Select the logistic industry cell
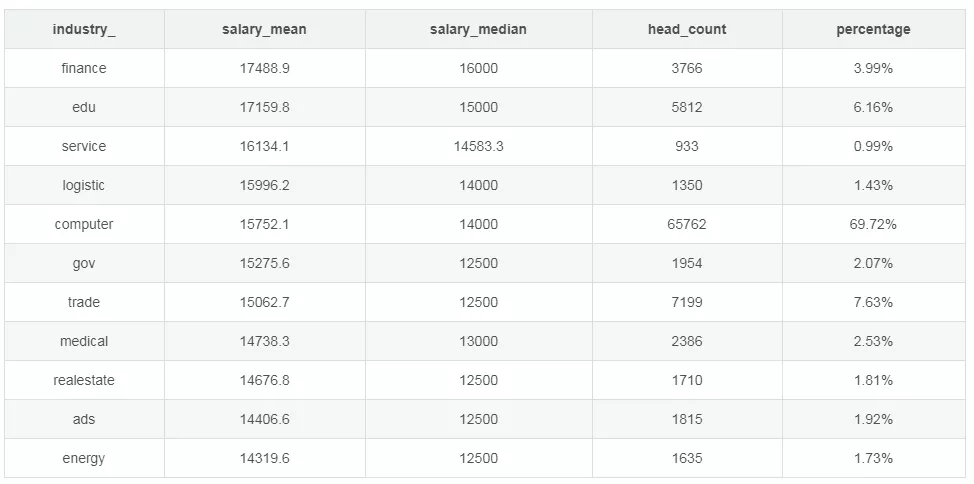This screenshot has height=484, width=974. (x=84, y=185)
